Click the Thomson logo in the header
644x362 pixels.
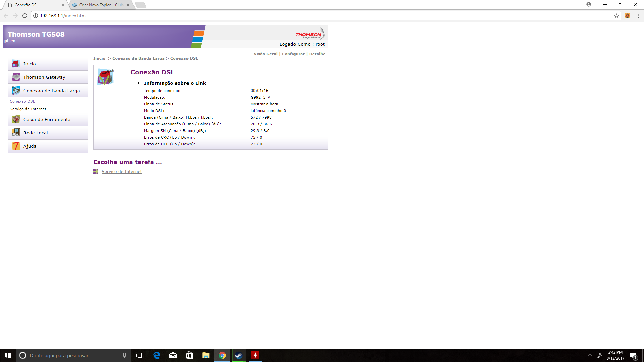pyautogui.click(x=310, y=34)
